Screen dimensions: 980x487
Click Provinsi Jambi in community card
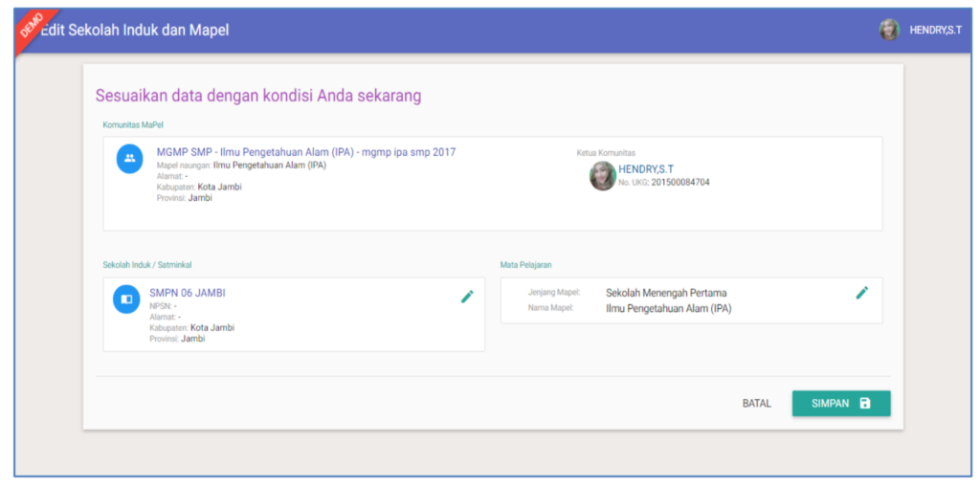coord(185,197)
